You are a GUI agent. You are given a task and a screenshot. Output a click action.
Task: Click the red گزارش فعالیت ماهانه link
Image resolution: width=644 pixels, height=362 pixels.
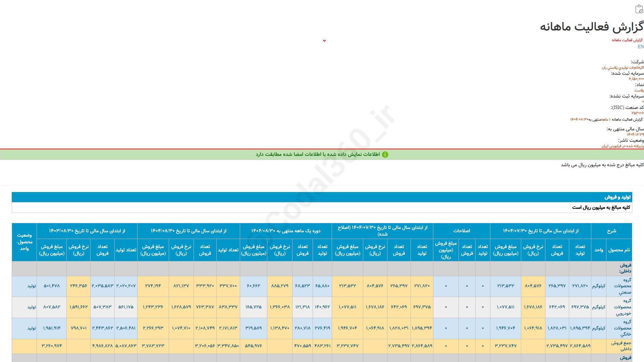[627, 40]
